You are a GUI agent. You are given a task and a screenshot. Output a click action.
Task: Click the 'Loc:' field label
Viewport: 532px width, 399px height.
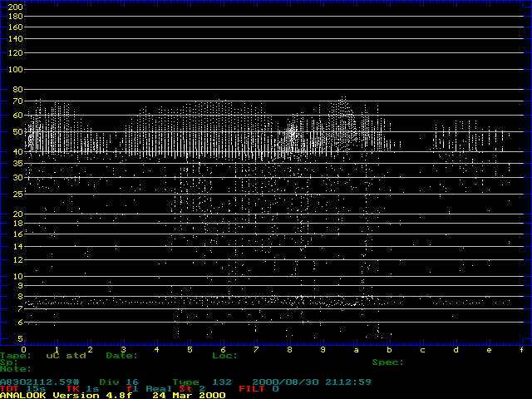pyautogui.click(x=224, y=356)
